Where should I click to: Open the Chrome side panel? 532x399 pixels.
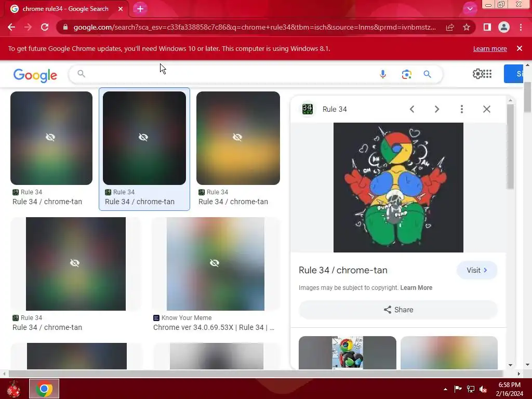tap(487, 27)
